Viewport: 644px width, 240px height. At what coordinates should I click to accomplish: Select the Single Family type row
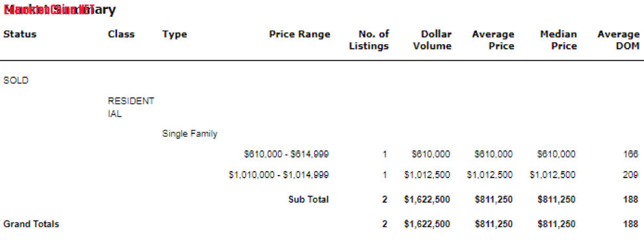click(189, 133)
